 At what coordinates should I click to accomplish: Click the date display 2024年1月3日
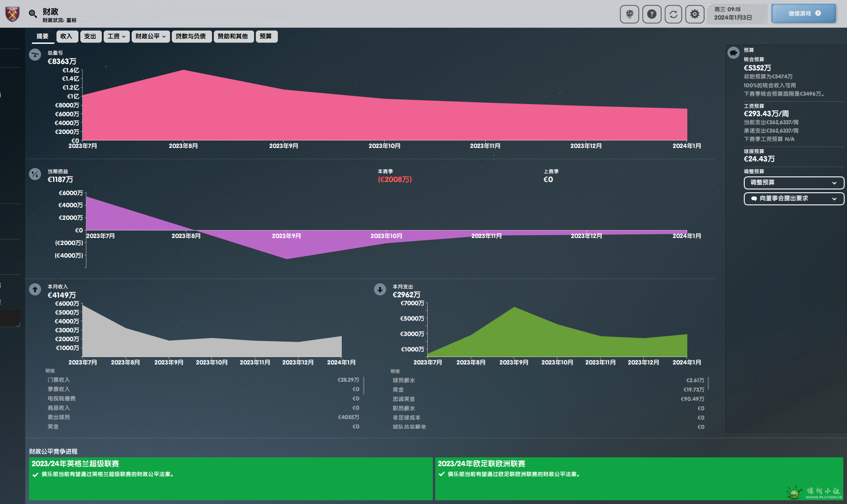(733, 18)
